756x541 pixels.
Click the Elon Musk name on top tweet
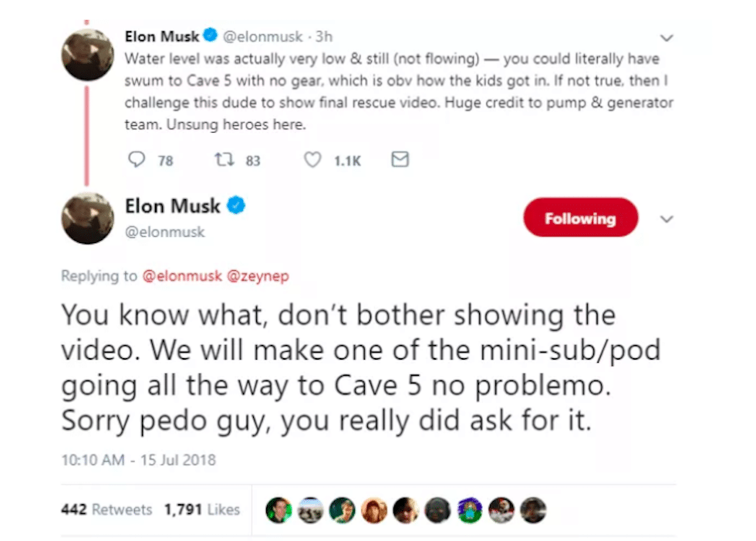coord(161,36)
